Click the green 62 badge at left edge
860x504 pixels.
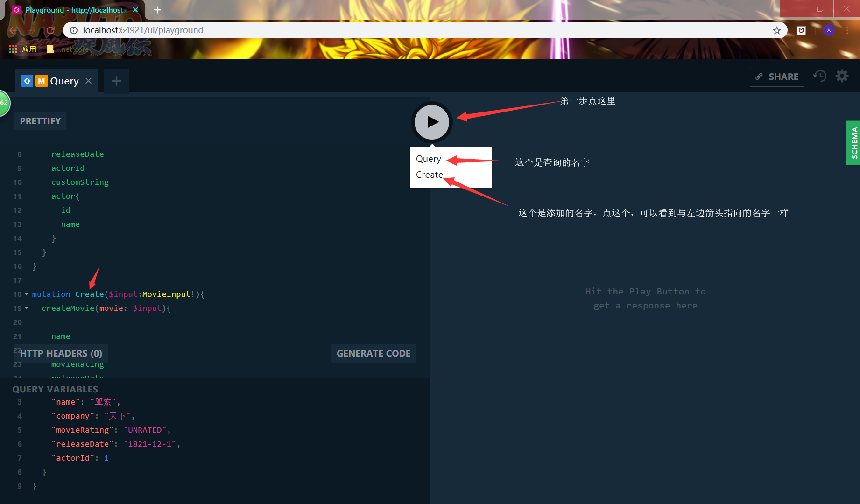(4, 103)
